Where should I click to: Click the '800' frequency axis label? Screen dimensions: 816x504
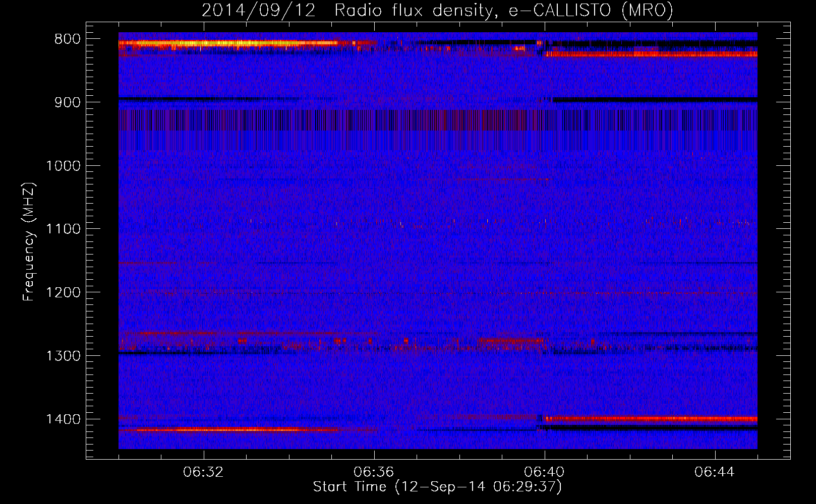click(x=67, y=39)
